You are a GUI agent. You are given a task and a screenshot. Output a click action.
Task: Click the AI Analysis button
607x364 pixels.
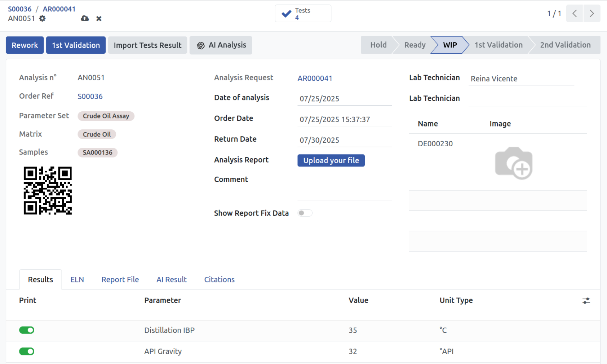click(221, 45)
